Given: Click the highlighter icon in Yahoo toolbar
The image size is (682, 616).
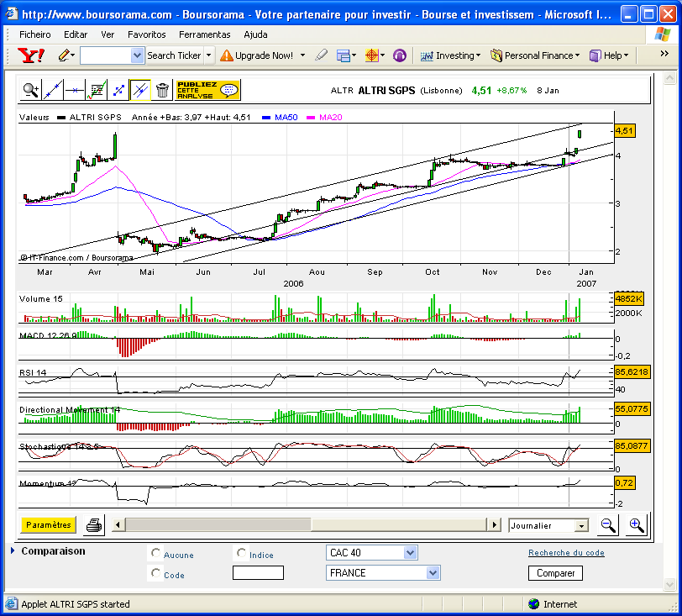Looking at the screenshot, I should pyautogui.click(x=321, y=55).
